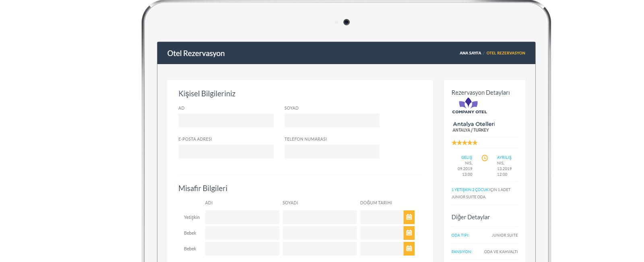Image resolution: width=644 pixels, height=262 pixels.
Task: Open calendar for first Bebek birth date
Action: [409, 233]
